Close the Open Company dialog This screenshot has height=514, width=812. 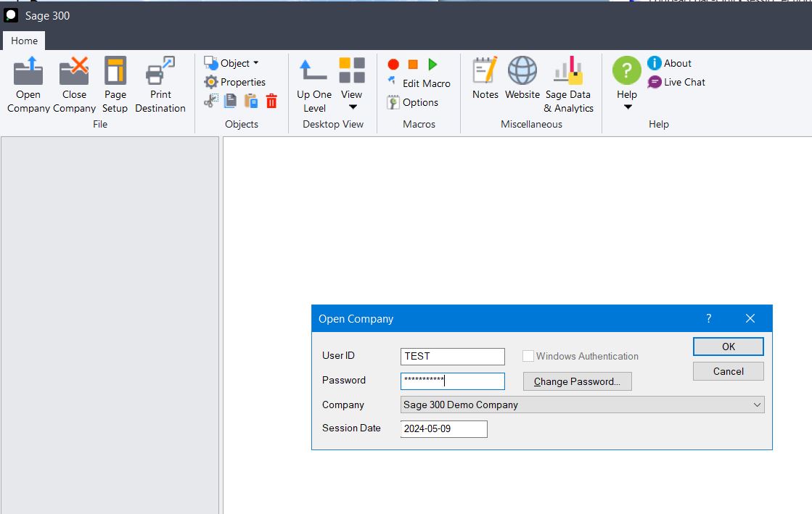750,318
